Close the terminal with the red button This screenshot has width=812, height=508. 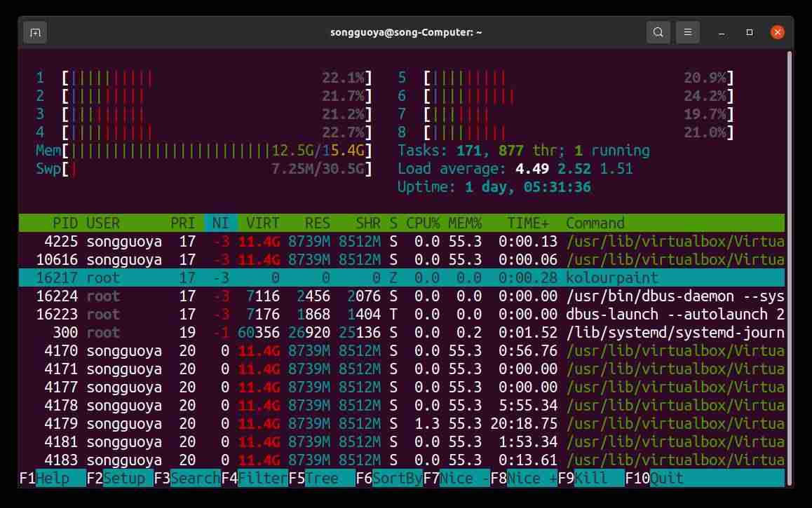pos(777,33)
